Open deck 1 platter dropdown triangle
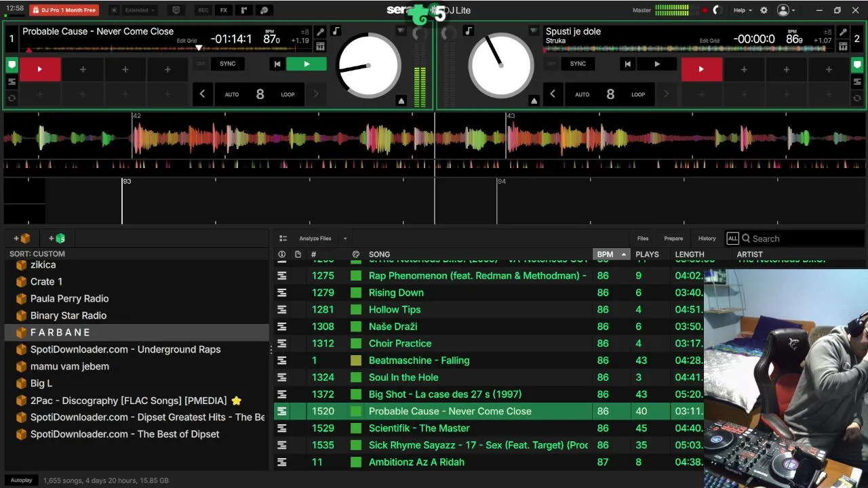The image size is (868, 488). click(x=401, y=31)
